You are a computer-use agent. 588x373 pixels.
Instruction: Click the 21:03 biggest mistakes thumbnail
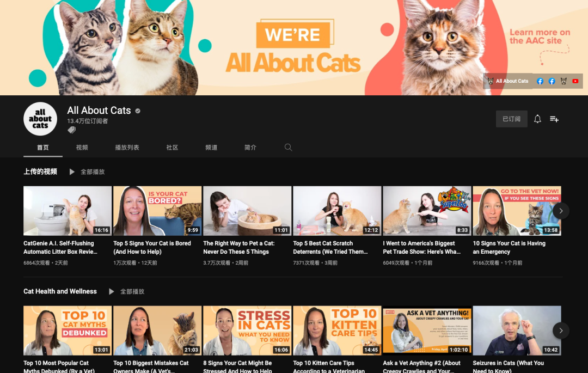pos(157,331)
